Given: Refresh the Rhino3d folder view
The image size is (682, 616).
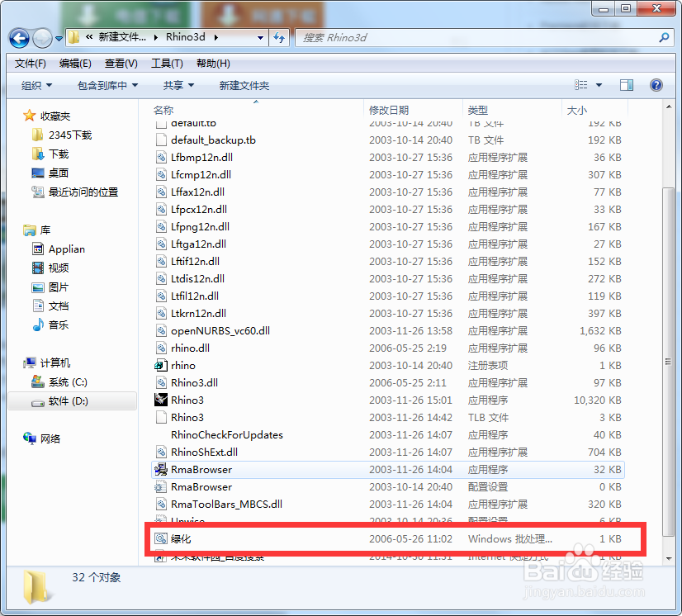Looking at the screenshot, I should [x=279, y=37].
